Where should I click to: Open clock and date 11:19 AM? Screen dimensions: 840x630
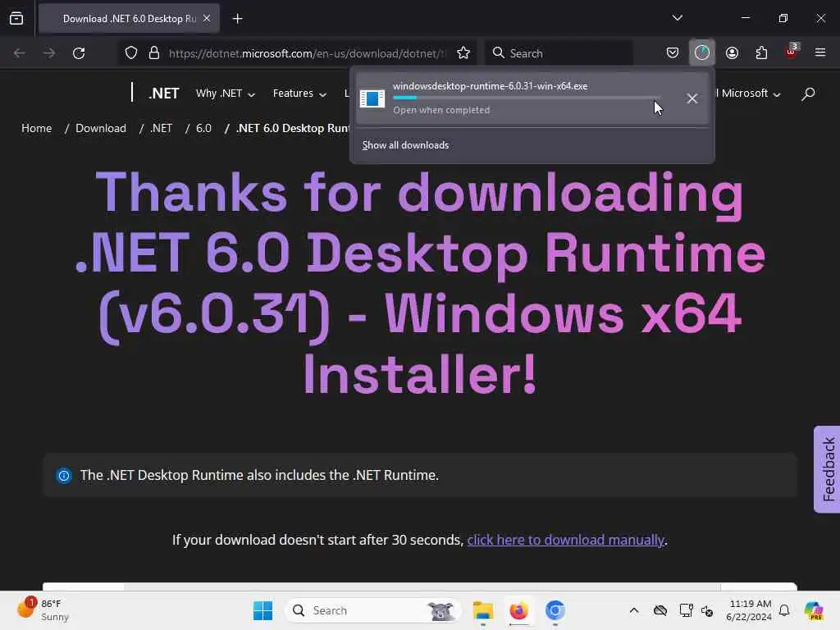pos(749,610)
